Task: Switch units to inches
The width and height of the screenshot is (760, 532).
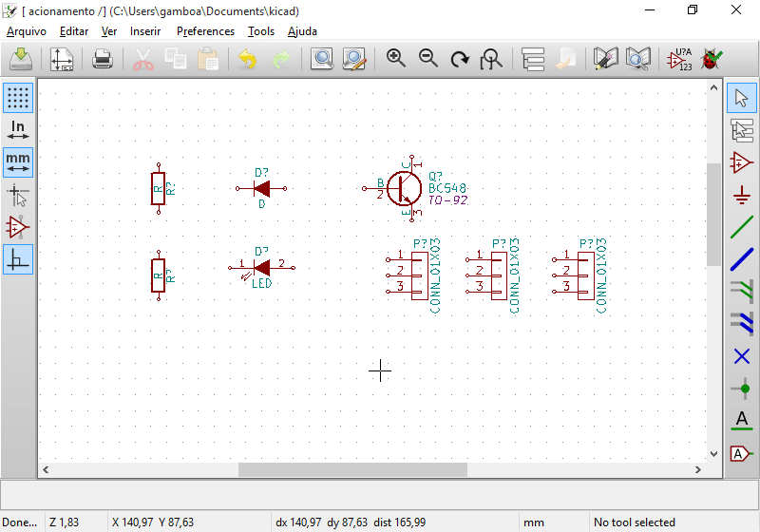Action: [x=18, y=130]
